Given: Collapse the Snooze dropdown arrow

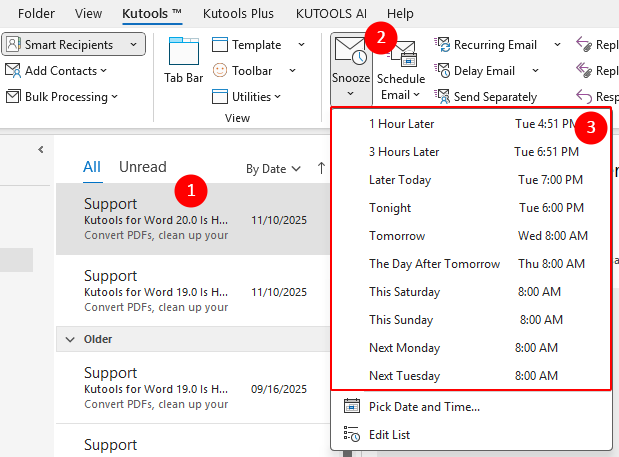Looking at the screenshot, I should coord(351,94).
